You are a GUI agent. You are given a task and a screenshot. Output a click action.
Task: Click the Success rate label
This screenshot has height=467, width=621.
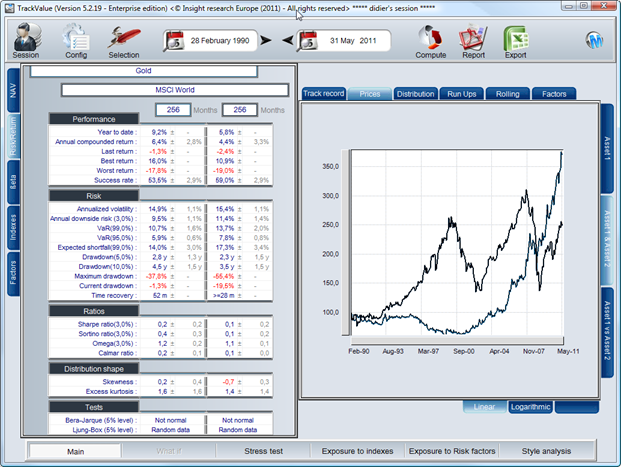116,180
